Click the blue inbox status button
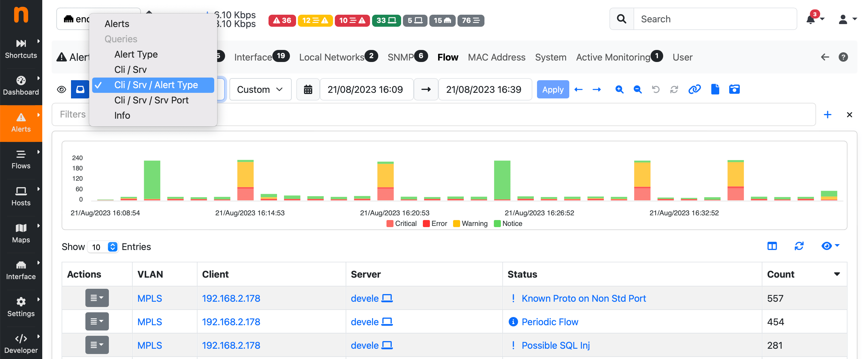Screen dimensions: 868x359 click(80, 89)
